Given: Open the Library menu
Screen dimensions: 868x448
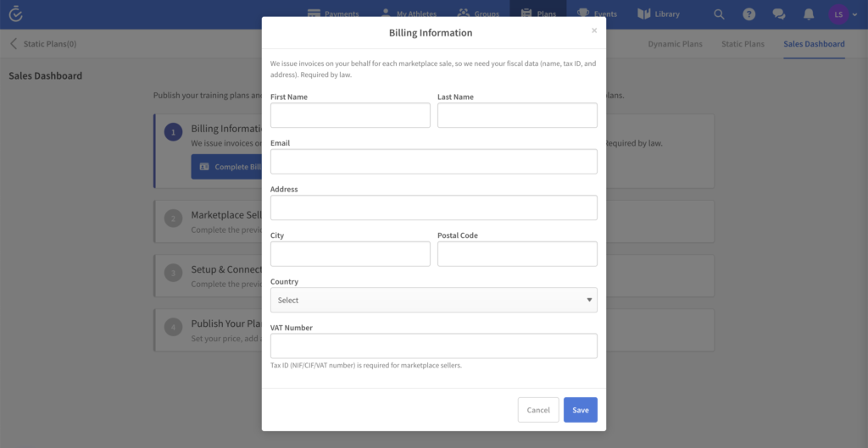Looking at the screenshot, I should click(659, 14).
